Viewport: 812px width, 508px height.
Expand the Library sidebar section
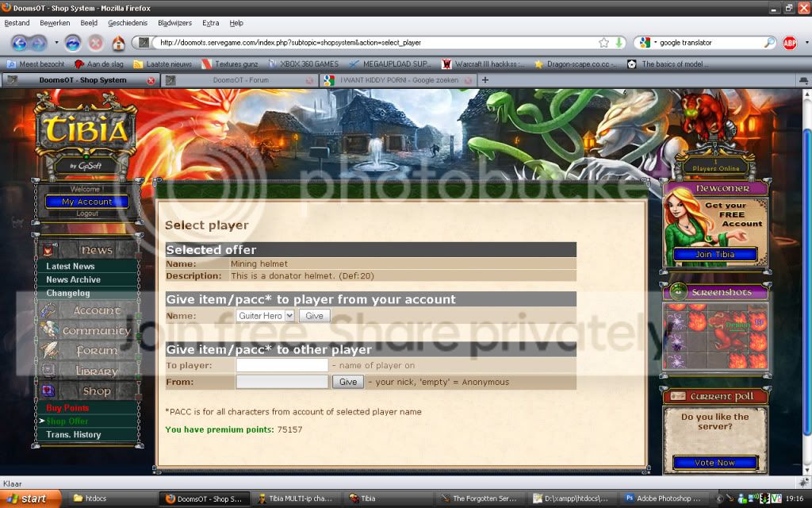88,371
